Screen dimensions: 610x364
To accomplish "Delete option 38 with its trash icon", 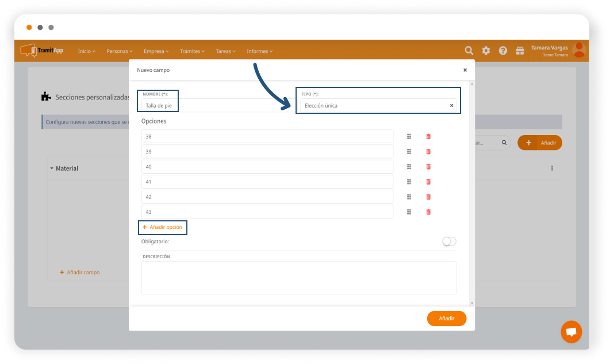I will click(x=428, y=136).
